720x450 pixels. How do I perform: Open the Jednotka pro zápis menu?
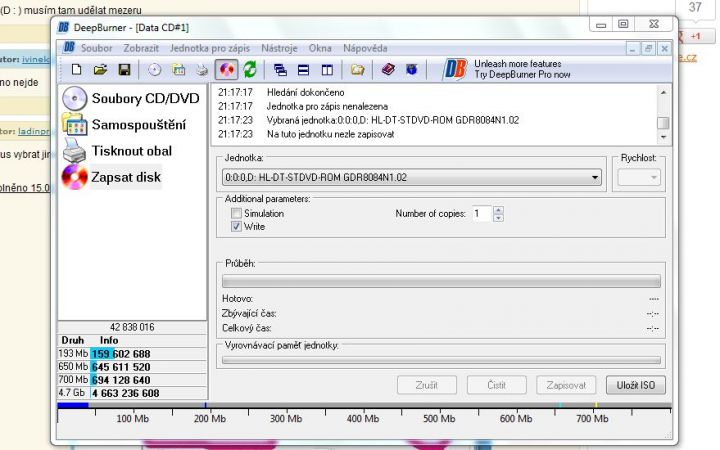(x=210, y=48)
